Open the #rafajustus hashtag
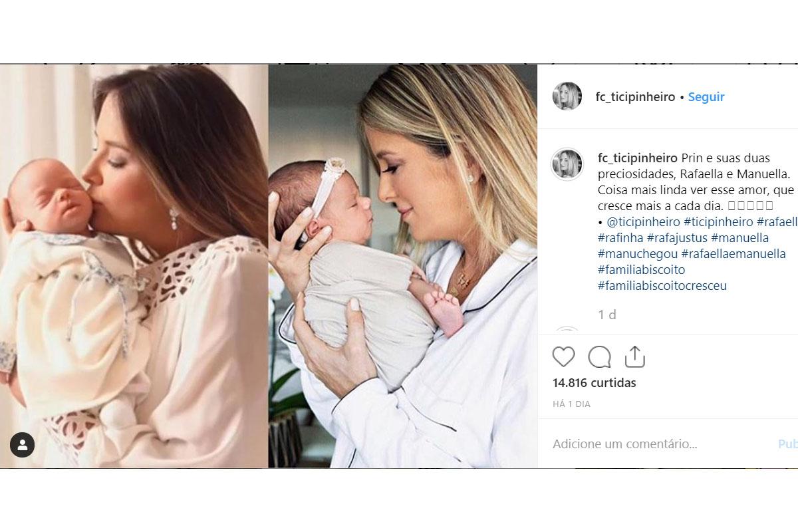798x532 pixels. click(x=677, y=238)
